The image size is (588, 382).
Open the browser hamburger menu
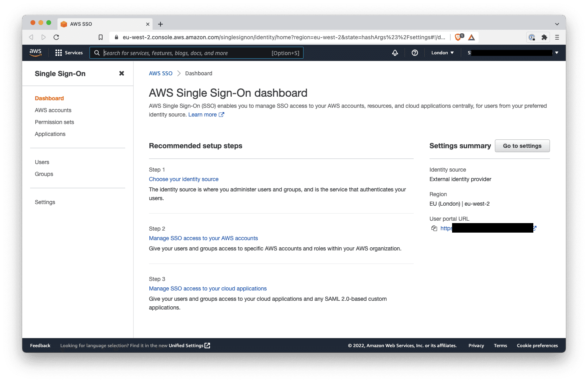click(x=557, y=37)
